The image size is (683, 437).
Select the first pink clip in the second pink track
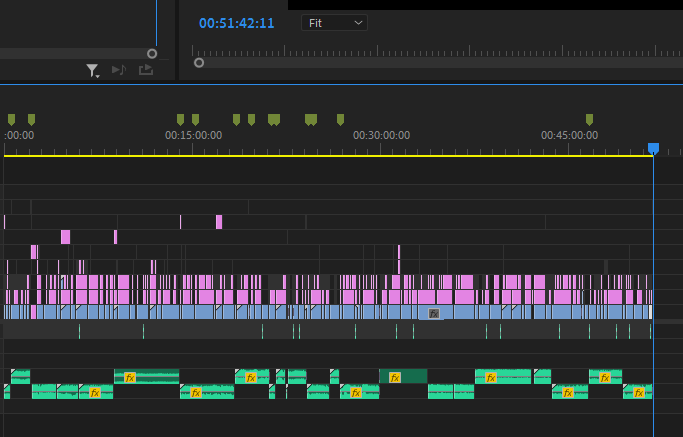click(x=65, y=237)
